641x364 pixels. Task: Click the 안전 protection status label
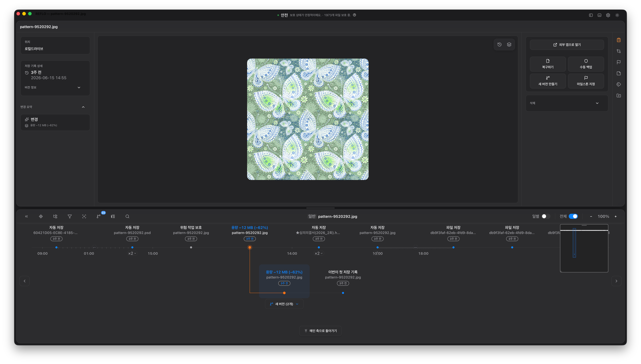(x=284, y=15)
